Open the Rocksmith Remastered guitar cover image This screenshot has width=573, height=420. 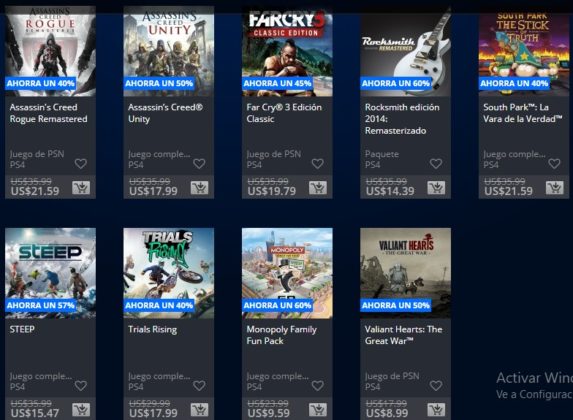click(406, 51)
